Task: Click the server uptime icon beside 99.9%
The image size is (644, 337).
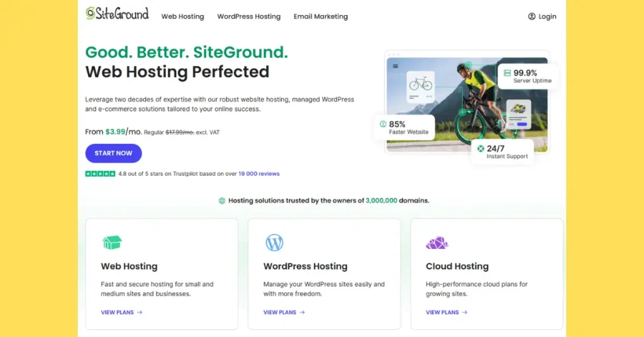Action: pos(507,73)
